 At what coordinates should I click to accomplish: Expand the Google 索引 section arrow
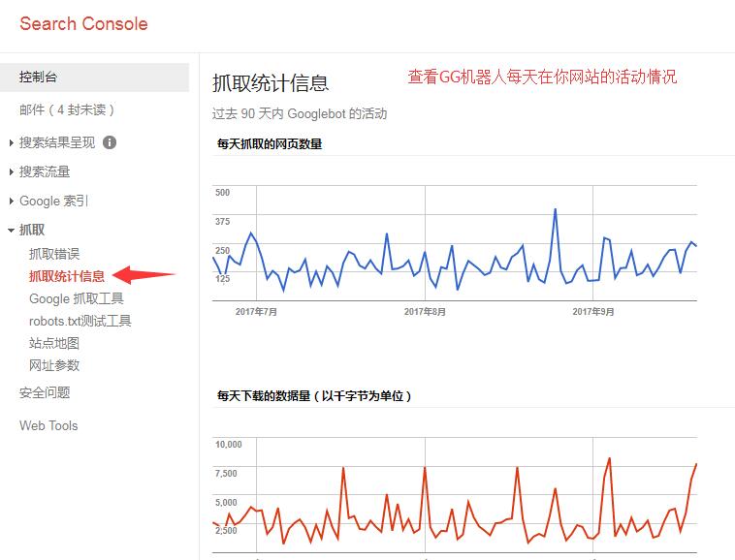[12, 201]
